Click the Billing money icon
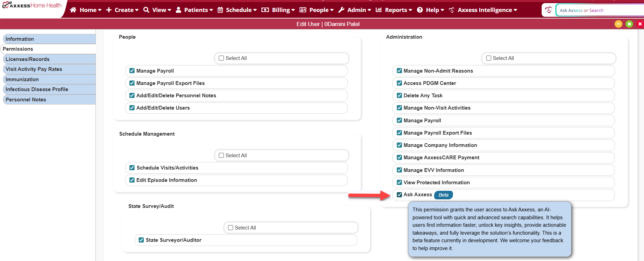This screenshot has width=644, height=261. 265,10
